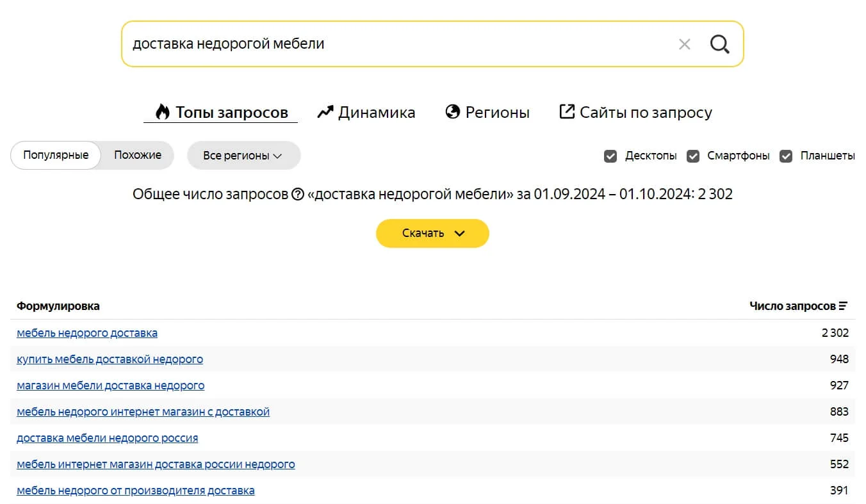Open Сайты по запросу external link tab
Screen dimensions: 866x504
tap(635, 113)
